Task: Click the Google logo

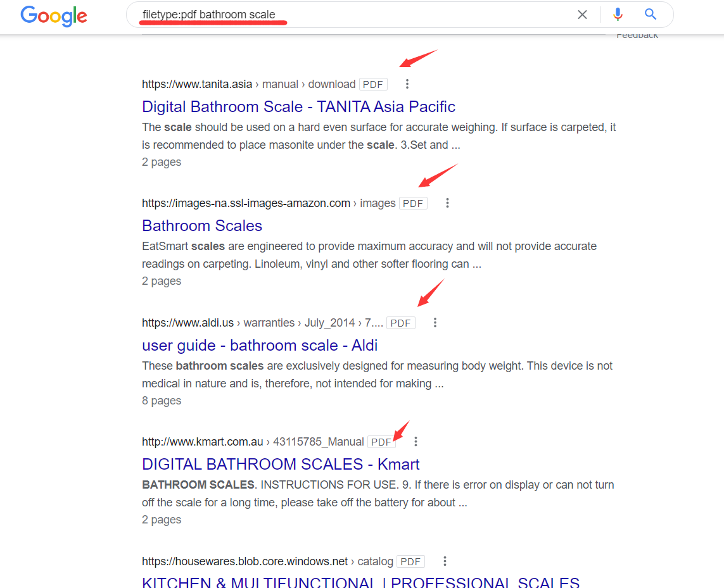Action: click(54, 16)
